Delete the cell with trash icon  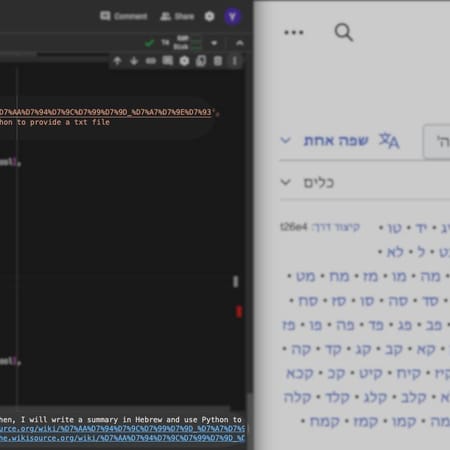218,61
